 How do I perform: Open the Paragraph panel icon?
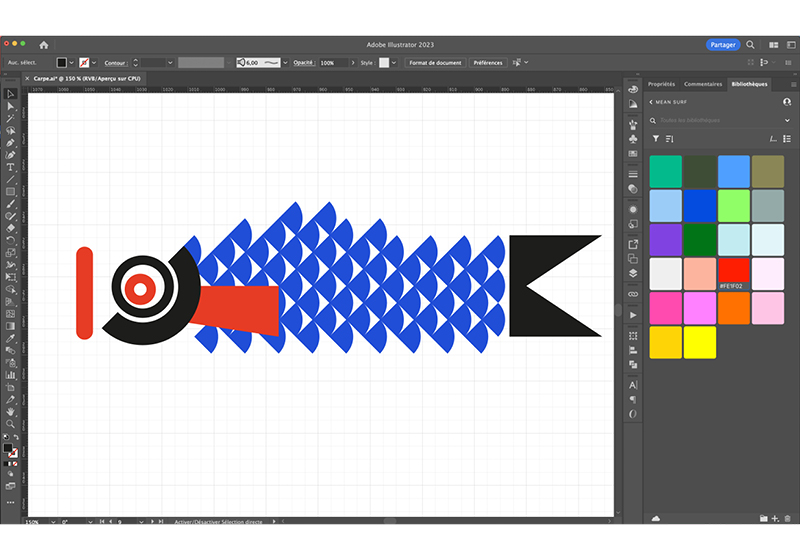(633, 399)
